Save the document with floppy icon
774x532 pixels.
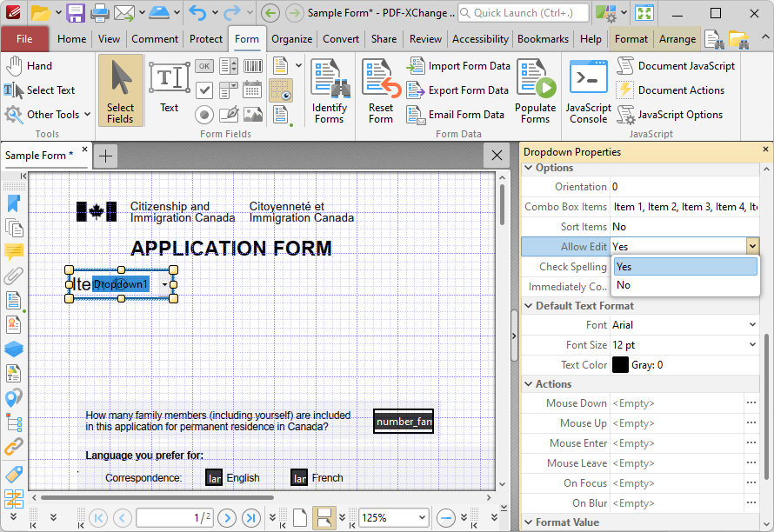(76, 13)
